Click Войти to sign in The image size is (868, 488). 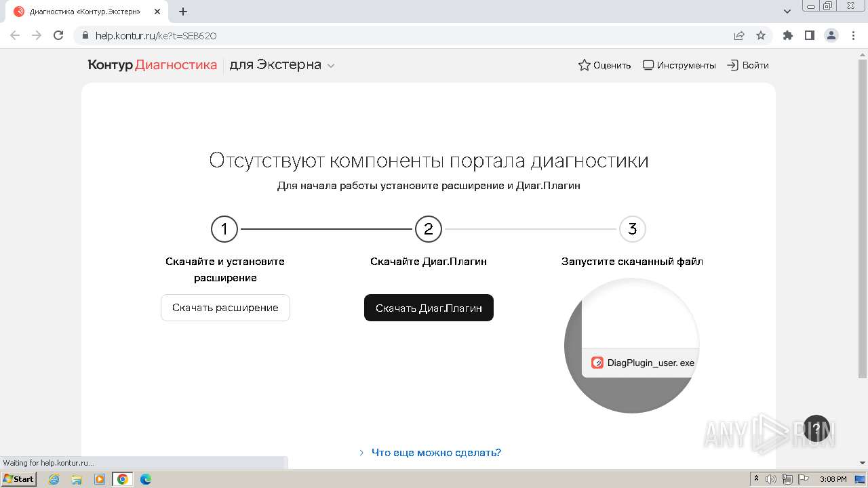[x=748, y=65]
